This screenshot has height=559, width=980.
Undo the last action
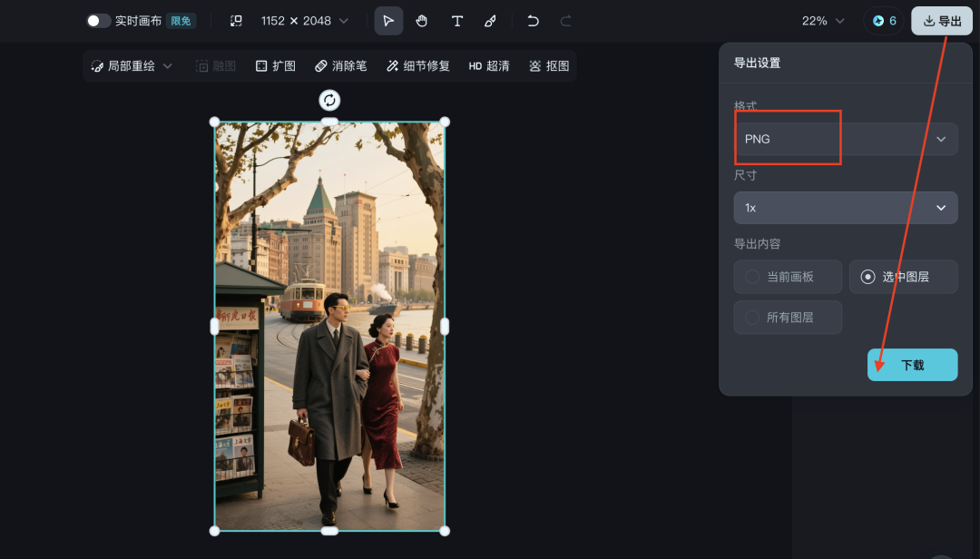click(x=533, y=20)
